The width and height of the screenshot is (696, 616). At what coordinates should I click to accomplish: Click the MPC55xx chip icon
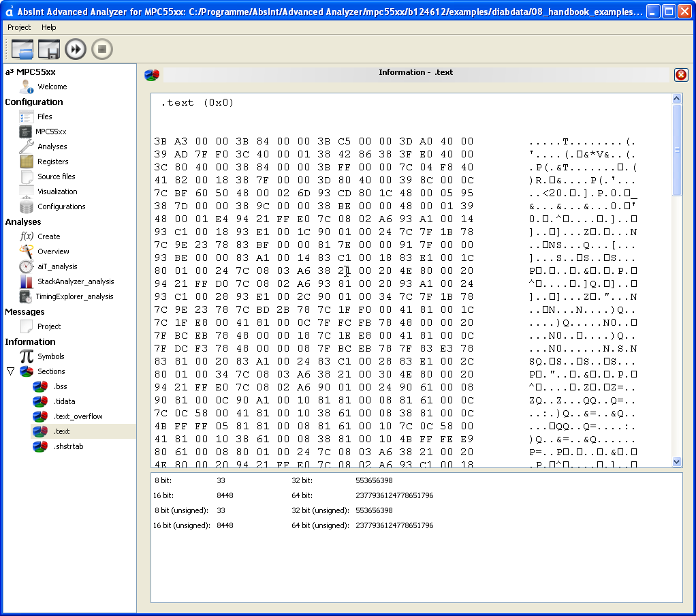tap(26, 132)
